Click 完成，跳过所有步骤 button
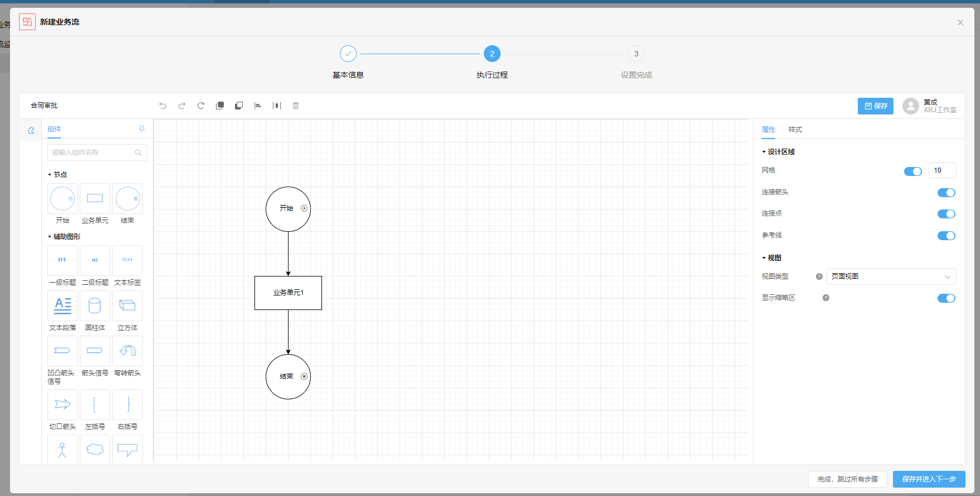This screenshot has height=496, width=980. (848, 479)
